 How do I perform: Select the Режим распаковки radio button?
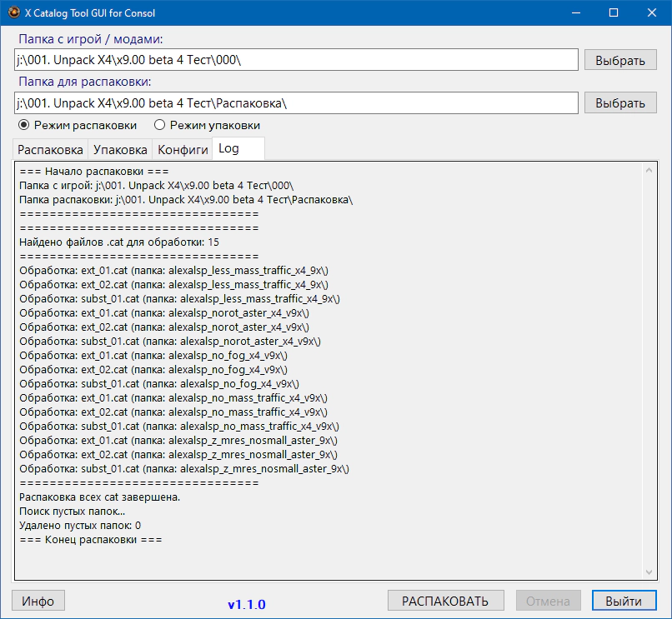click(x=23, y=125)
